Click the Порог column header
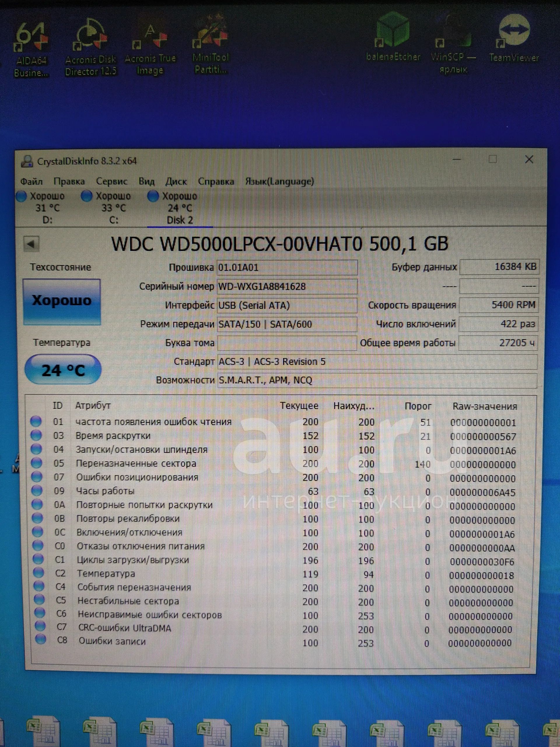Viewport: 560px width, 747px height. [x=418, y=406]
